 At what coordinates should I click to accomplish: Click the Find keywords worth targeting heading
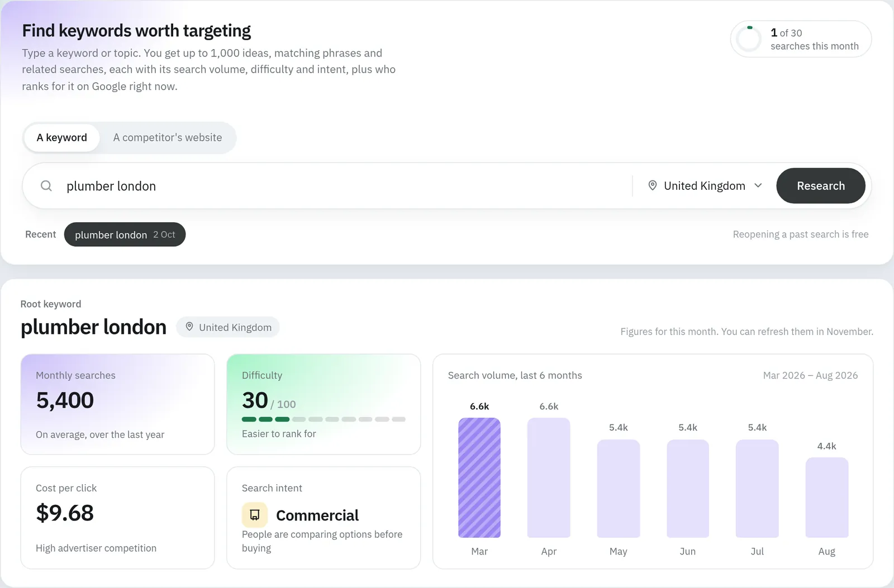tap(136, 31)
